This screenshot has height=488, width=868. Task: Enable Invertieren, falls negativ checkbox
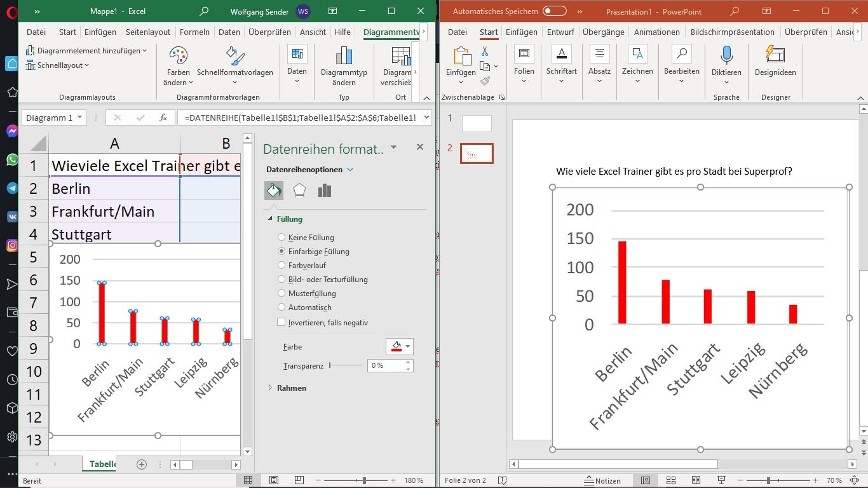click(x=281, y=322)
